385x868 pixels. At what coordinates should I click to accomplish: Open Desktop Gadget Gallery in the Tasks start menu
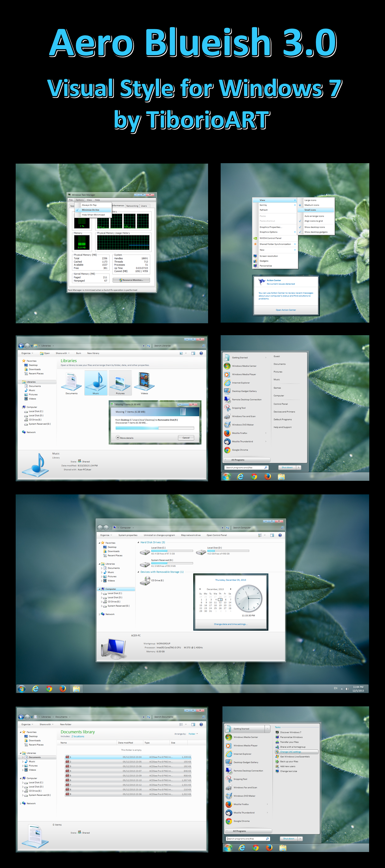242,762
